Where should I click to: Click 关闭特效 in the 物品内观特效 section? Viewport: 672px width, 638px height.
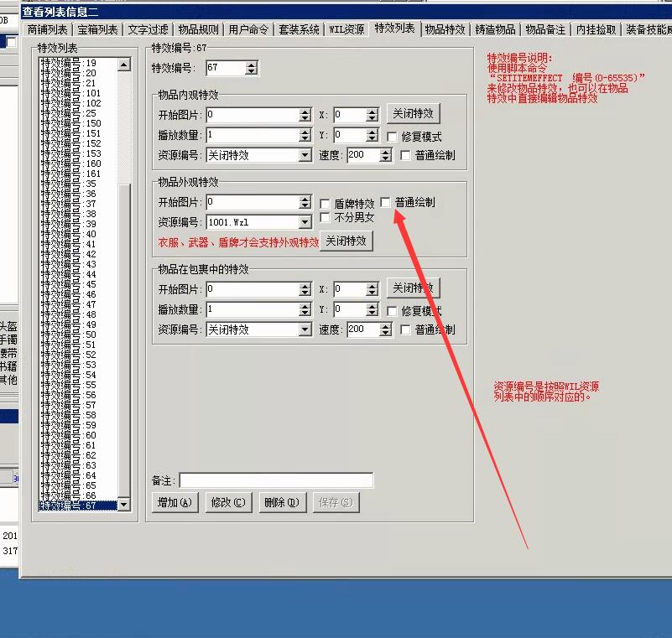[413, 113]
